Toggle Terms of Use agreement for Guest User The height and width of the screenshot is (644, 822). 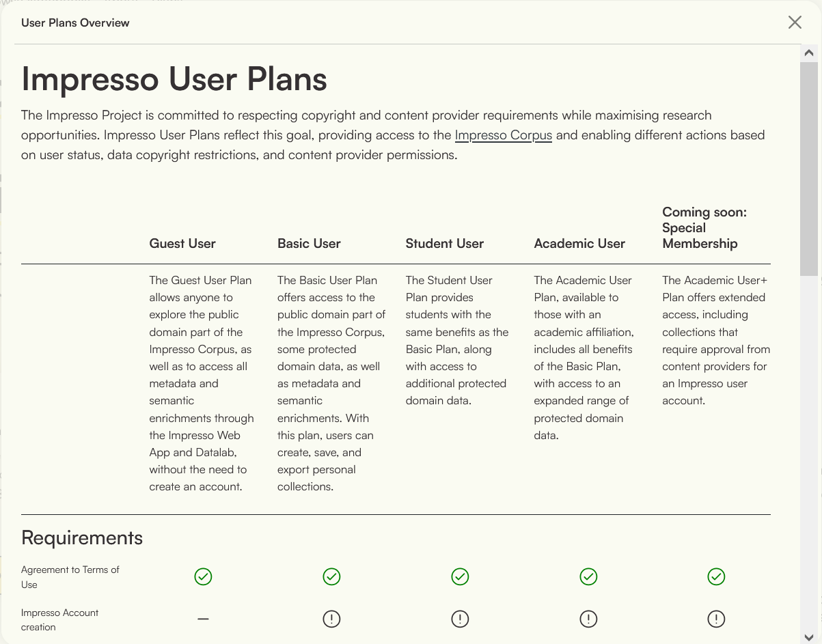point(203,576)
